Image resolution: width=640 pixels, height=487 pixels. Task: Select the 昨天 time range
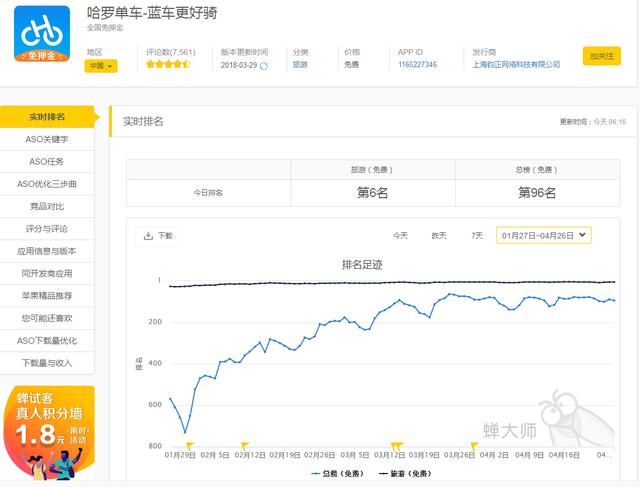click(439, 236)
